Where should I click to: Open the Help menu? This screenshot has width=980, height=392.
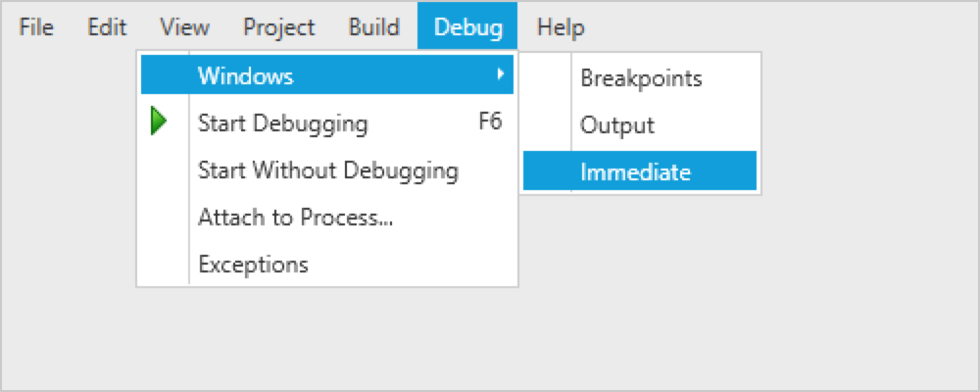point(561,27)
